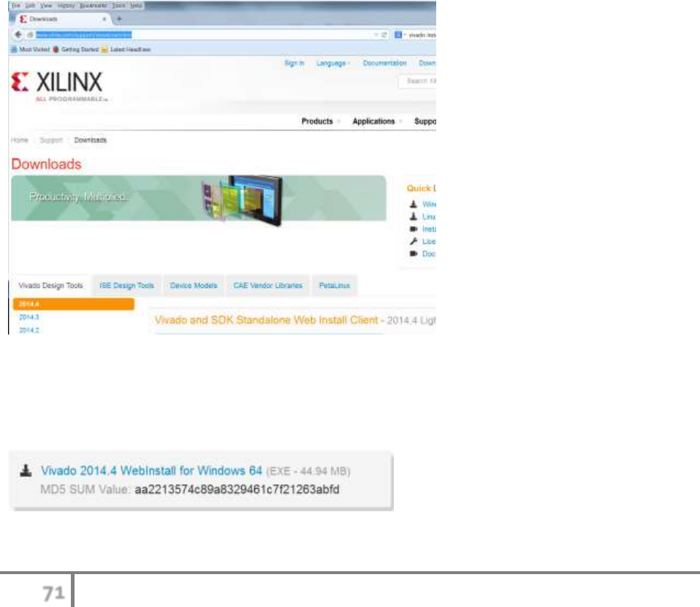Select the Vivado Design Tools tab
Image resolution: width=700 pixels, height=607 pixels.
(51, 285)
